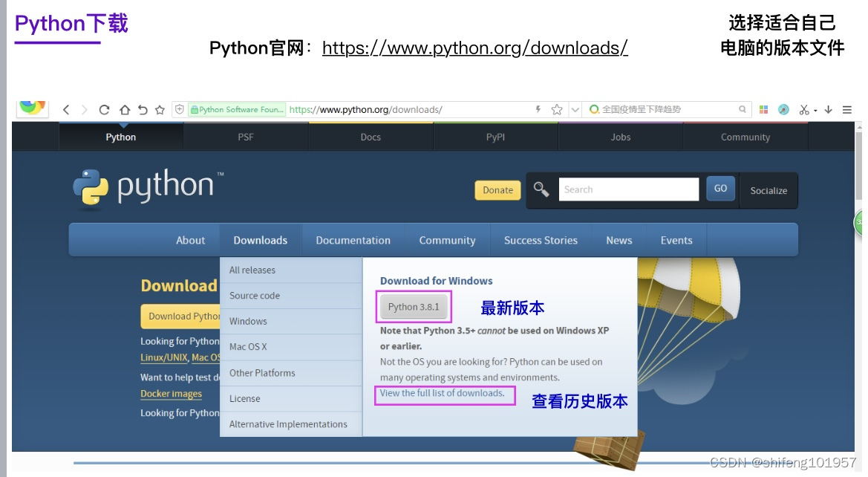Viewport: 868px width, 477px height.
Task: Click the python.org downloads URL in slide header
Action: point(475,48)
